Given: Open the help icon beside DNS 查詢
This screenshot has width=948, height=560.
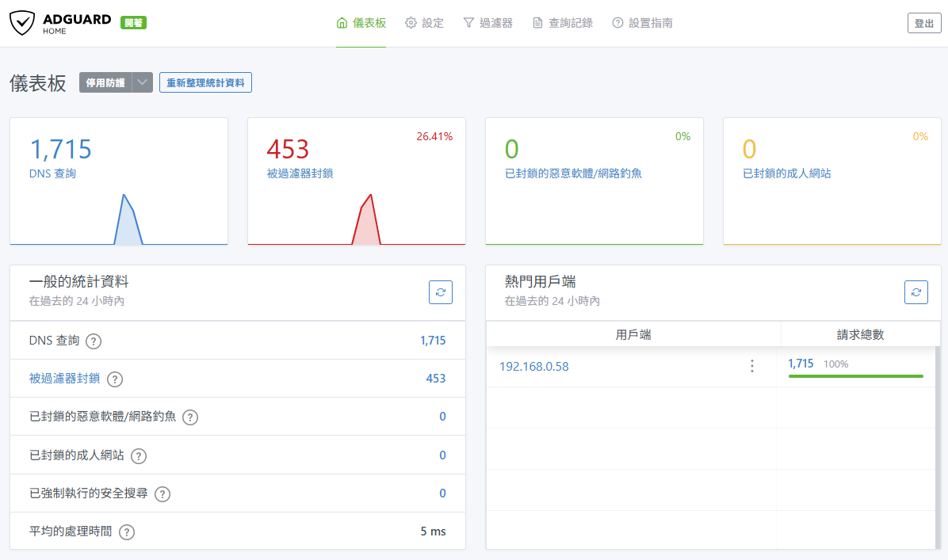Looking at the screenshot, I should [x=94, y=341].
